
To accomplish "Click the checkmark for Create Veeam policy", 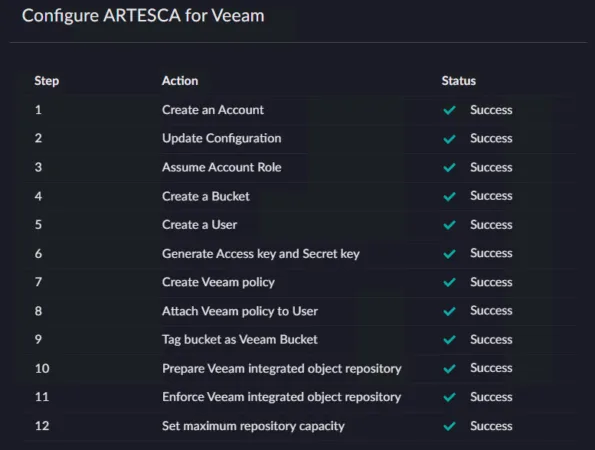I will (450, 283).
